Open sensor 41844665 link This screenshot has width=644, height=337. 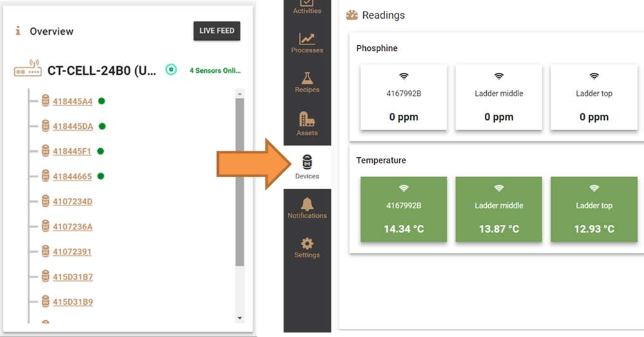click(x=72, y=177)
